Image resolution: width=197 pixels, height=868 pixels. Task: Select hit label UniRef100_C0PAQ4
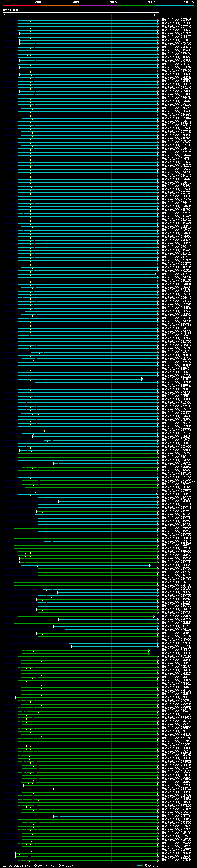click(x=177, y=501)
